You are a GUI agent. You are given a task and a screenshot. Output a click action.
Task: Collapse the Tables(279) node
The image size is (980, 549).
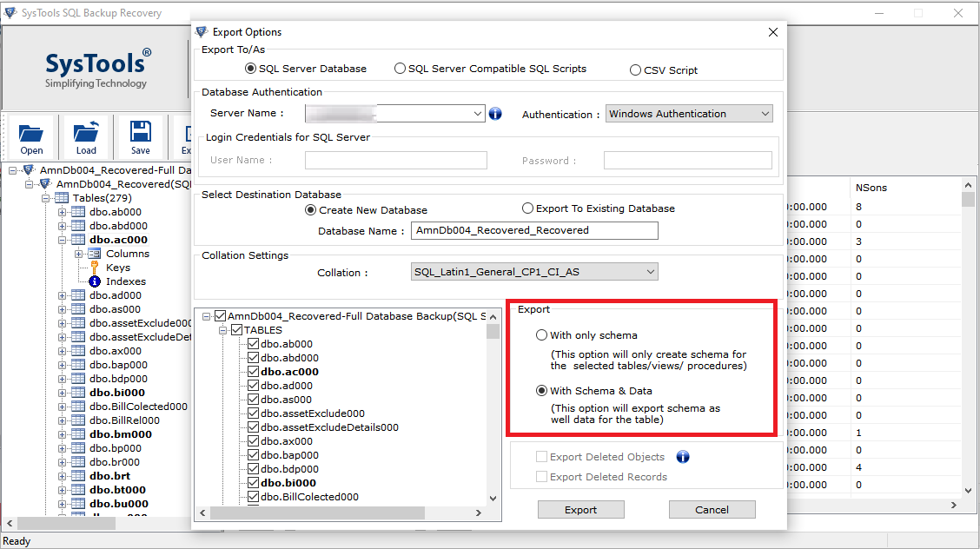[46, 198]
